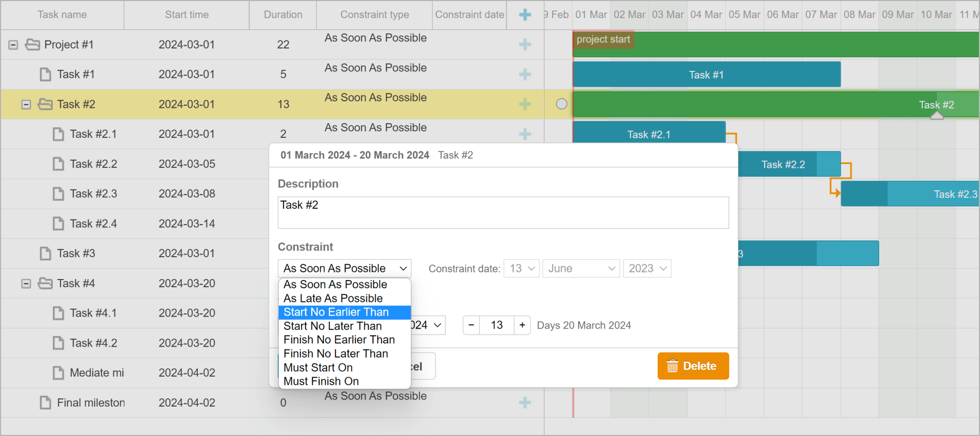This screenshot has width=980, height=436.
Task: Collapse the Project #1 tree node
Action: pos(13,45)
